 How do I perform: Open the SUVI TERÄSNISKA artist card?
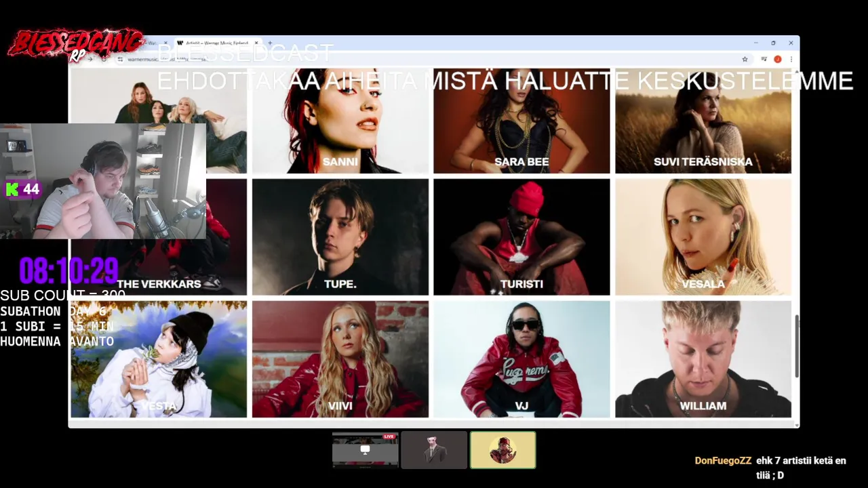[703, 121]
